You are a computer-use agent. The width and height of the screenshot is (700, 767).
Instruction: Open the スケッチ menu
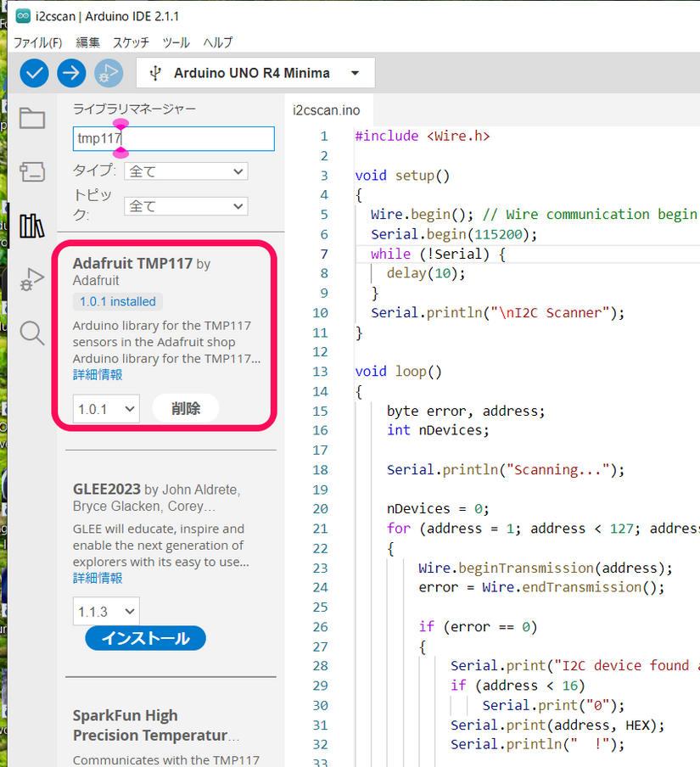click(131, 42)
